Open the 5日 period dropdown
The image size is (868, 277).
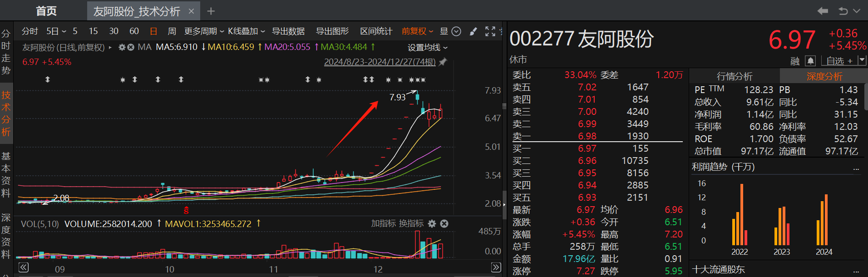click(56, 31)
